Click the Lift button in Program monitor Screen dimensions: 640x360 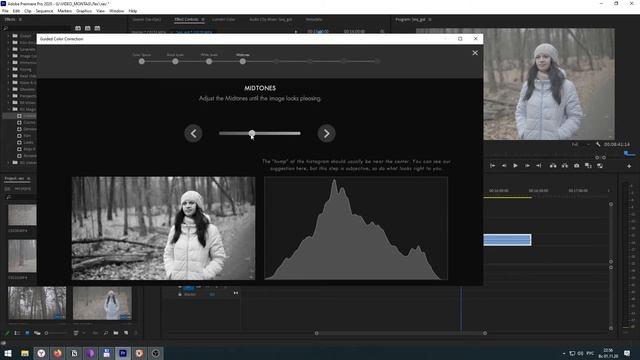tap(553, 166)
